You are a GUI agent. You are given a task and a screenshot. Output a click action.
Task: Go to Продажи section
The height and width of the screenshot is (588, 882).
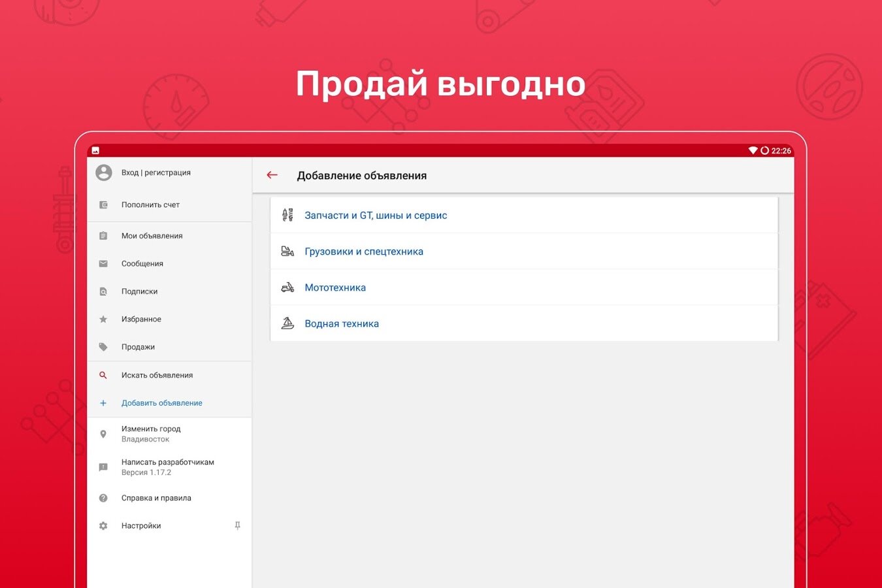169,347
